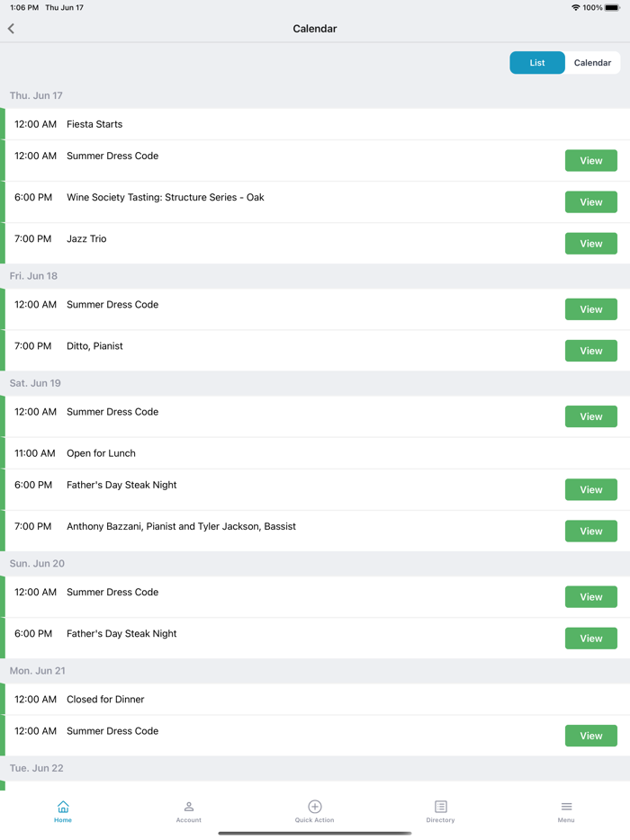This screenshot has width=630, height=840.
Task: Check the battery status icon
Action: (x=612, y=7)
